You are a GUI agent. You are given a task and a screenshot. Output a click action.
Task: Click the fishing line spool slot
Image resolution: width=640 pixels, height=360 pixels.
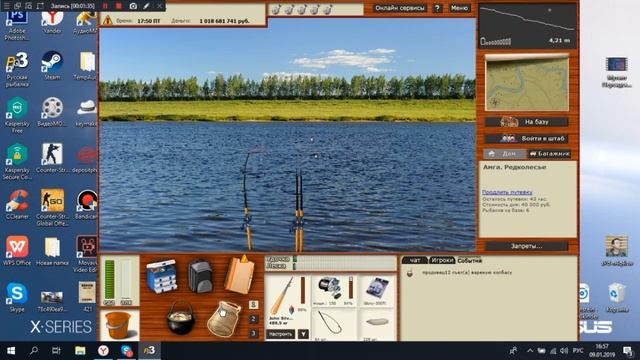click(x=377, y=291)
